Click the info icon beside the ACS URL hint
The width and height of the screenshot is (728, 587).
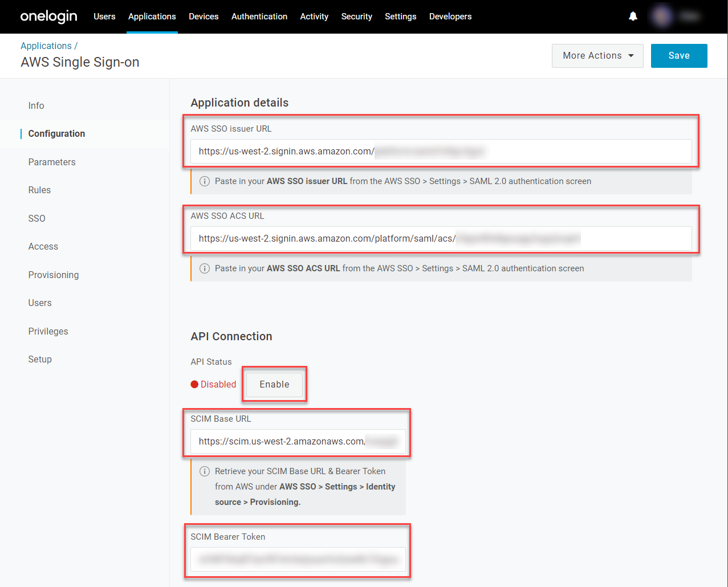coord(204,268)
